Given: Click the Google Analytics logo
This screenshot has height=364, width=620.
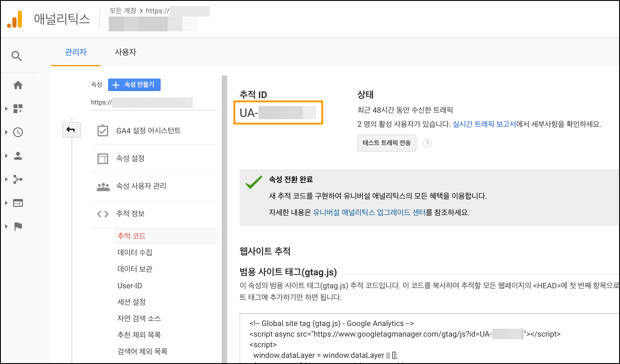Looking at the screenshot, I should pos(15,19).
